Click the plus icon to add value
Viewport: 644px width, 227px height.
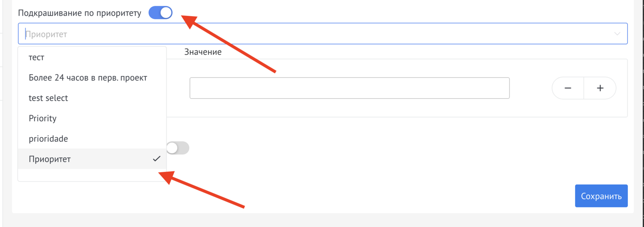pos(600,88)
